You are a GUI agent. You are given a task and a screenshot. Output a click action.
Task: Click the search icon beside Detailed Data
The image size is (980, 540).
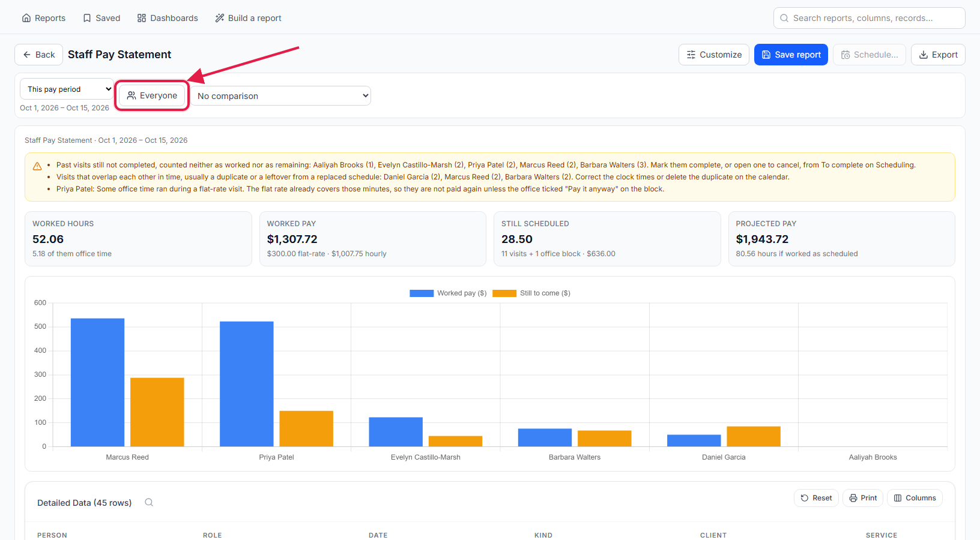(149, 503)
